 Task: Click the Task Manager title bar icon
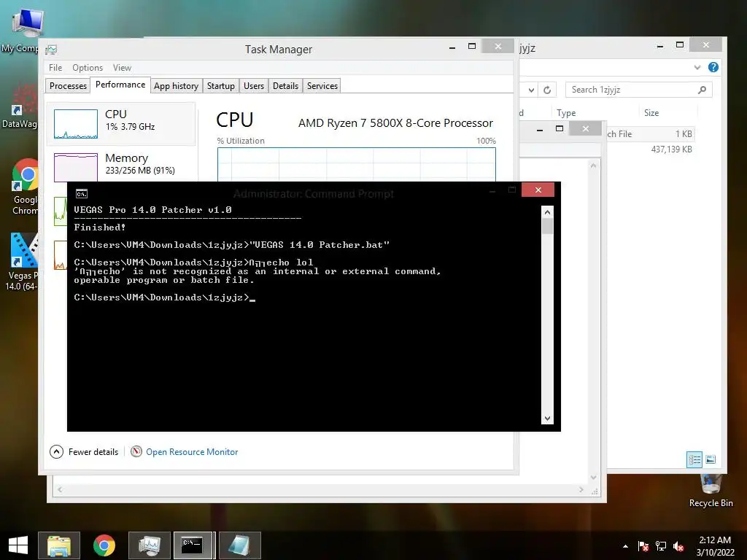click(x=51, y=50)
